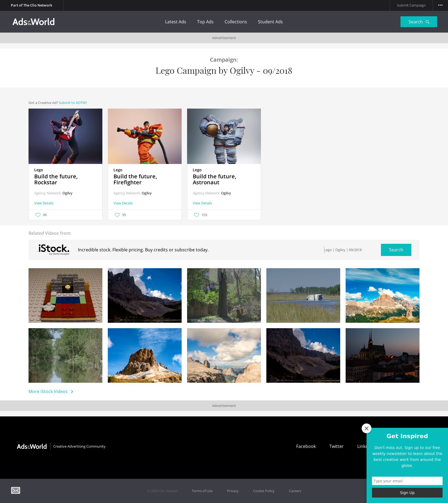Type in the newsletter email field

click(407, 481)
